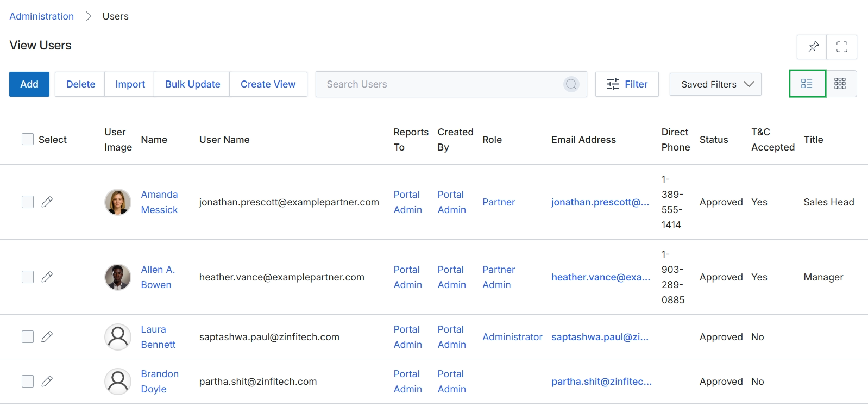Tick the Select all checkbox

(28, 139)
